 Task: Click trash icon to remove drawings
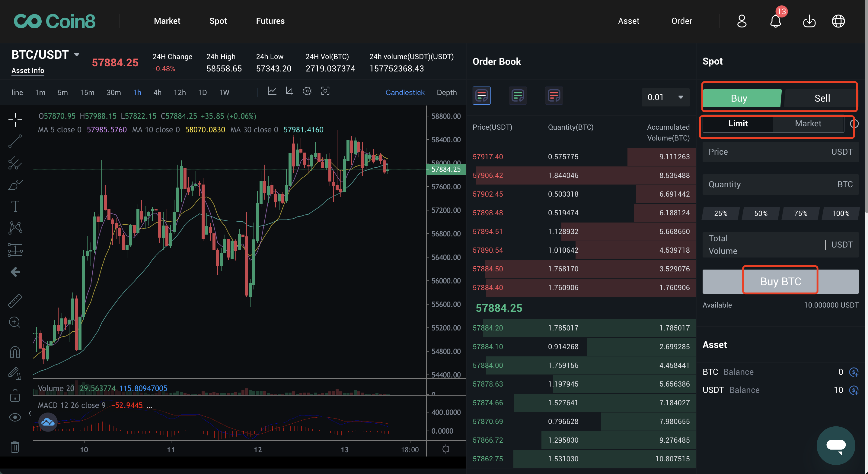click(x=15, y=447)
